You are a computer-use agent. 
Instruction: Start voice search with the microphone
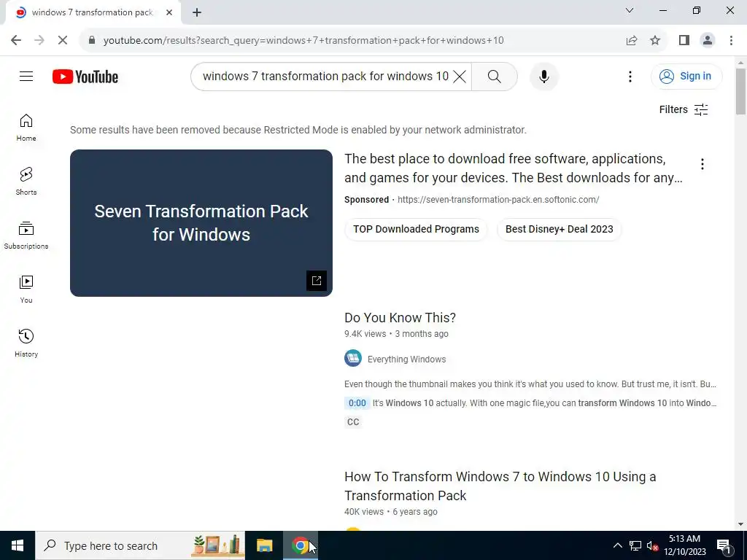click(x=543, y=76)
